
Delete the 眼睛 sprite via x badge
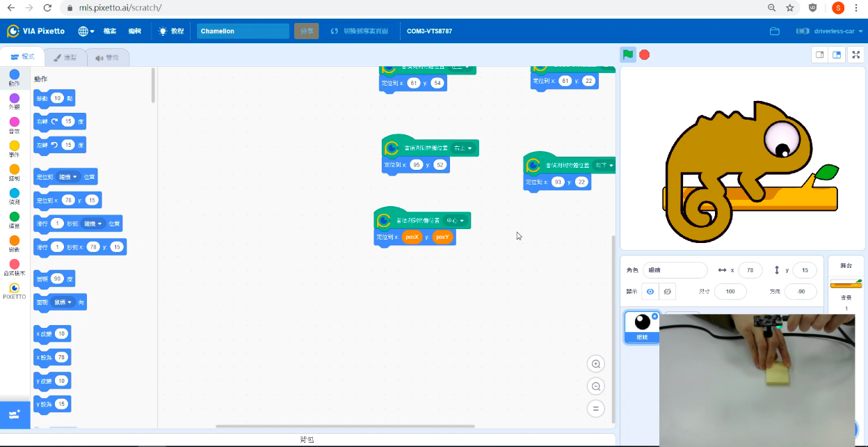(654, 316)
